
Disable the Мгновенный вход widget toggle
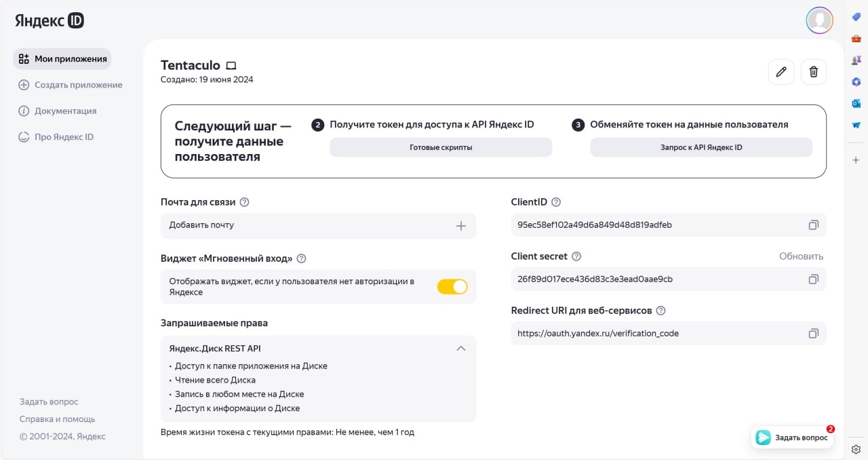point(452,287)
